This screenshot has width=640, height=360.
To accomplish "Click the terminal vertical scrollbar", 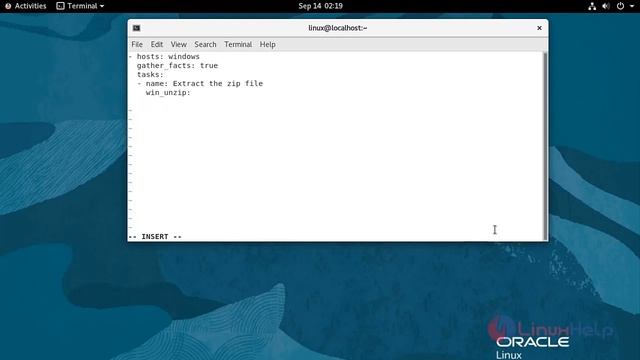I will tap(545, 146).
